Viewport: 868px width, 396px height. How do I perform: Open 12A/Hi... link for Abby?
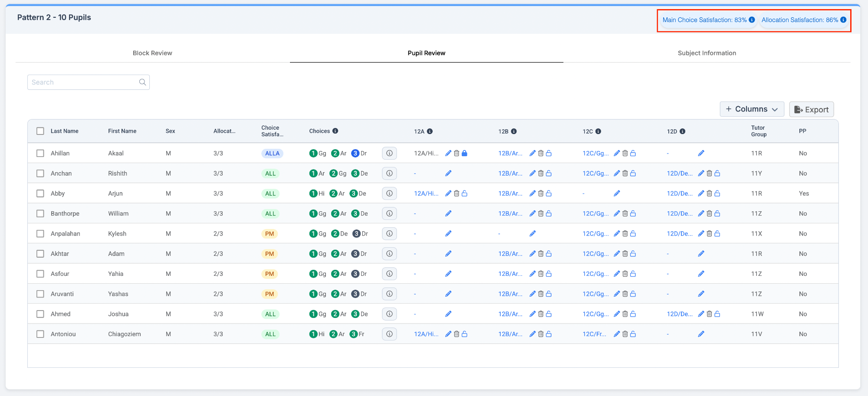click(426, 193)
